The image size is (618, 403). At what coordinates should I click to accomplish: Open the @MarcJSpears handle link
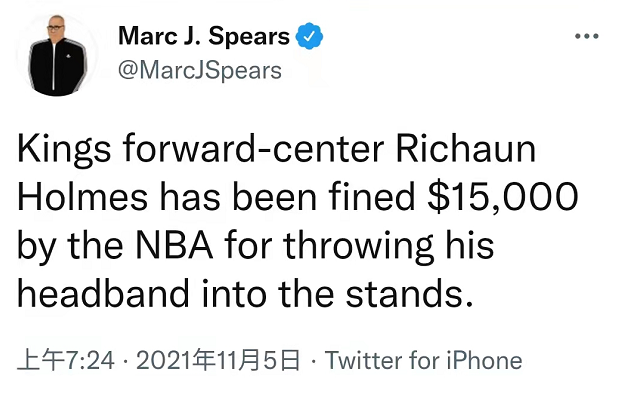tap(200, 70)
